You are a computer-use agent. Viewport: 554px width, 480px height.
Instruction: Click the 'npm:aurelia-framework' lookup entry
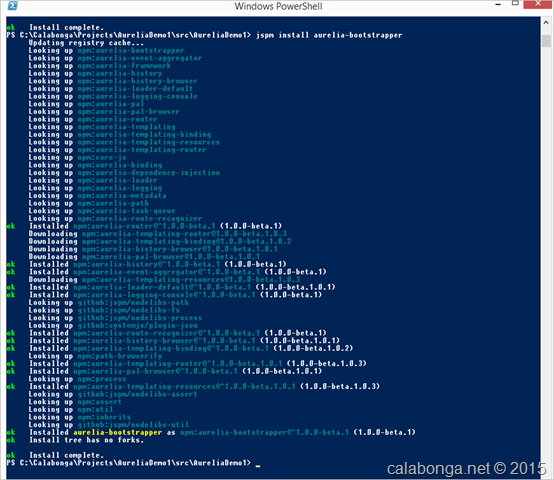pos(124,66)
